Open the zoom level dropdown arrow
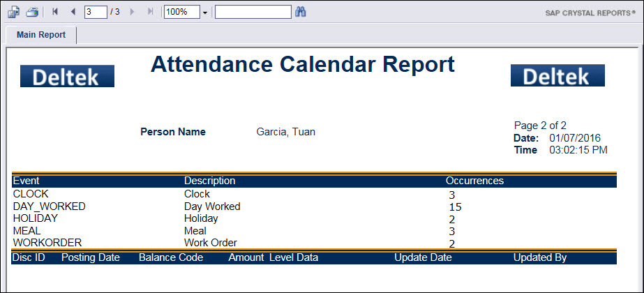Screen dimensions: 644x293 (x=204, y=13)
